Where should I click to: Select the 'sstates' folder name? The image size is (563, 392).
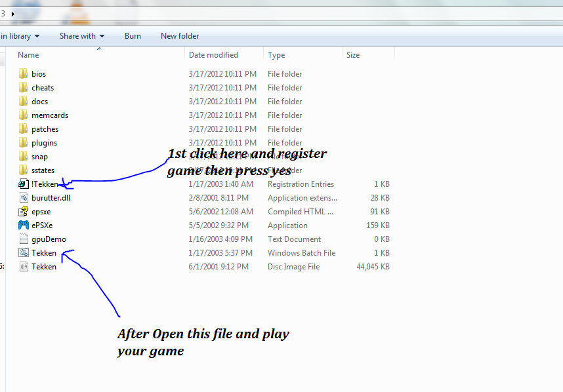pyautogui.click(x=43, y=170)
